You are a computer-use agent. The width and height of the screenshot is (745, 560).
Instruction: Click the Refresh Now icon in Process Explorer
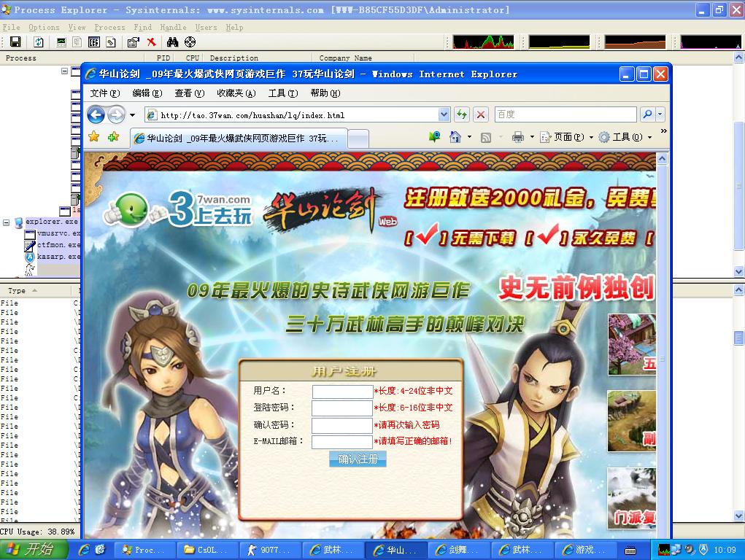[39, 42]
